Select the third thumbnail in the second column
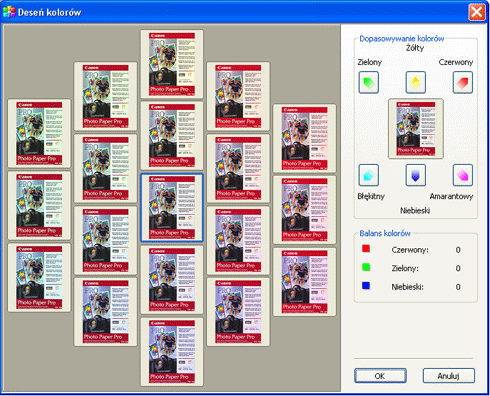The image size is (490, 396). pyautogui.click(x=105, y=240)
